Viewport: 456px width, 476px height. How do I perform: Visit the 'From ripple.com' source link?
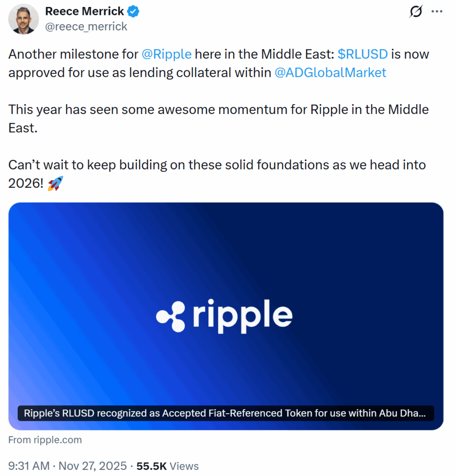click(x=45, y=440)
